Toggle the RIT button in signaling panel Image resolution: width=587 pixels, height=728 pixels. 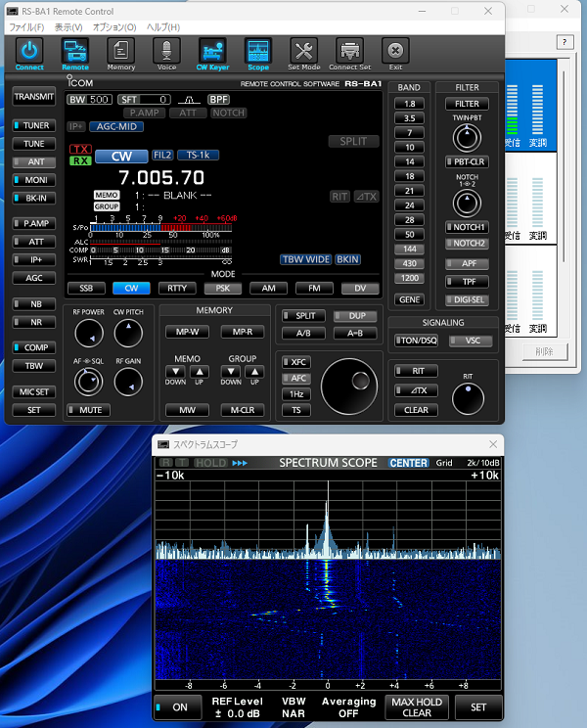(x=416, y=371)
